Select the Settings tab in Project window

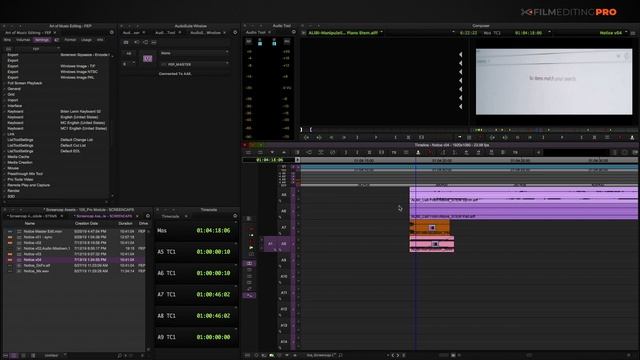coord(42,40)
